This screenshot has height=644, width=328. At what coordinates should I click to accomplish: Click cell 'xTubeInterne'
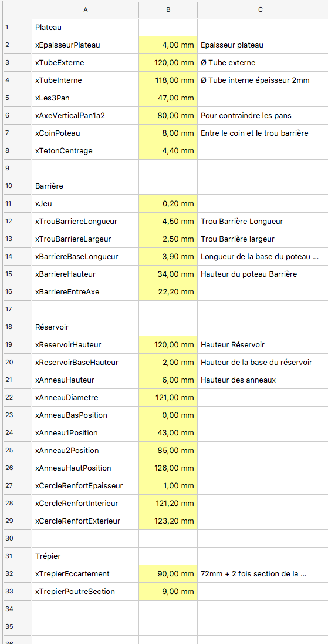85,80
